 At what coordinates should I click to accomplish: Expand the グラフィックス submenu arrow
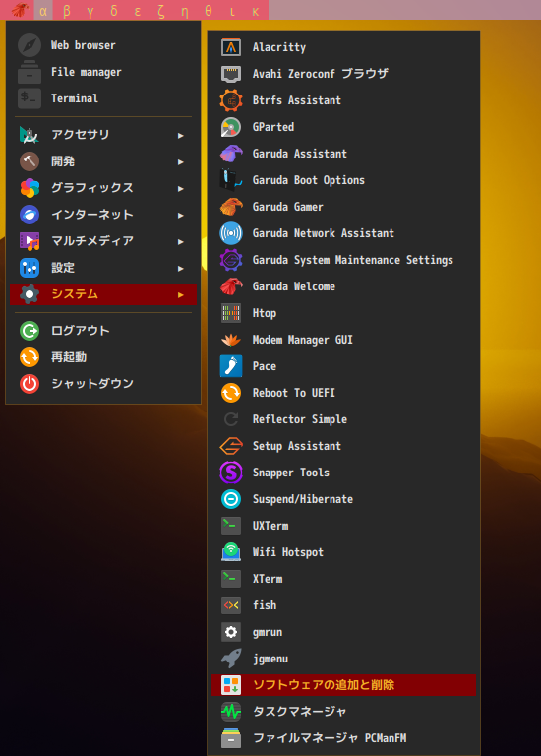pyautogui.click(x=181, y=189)
